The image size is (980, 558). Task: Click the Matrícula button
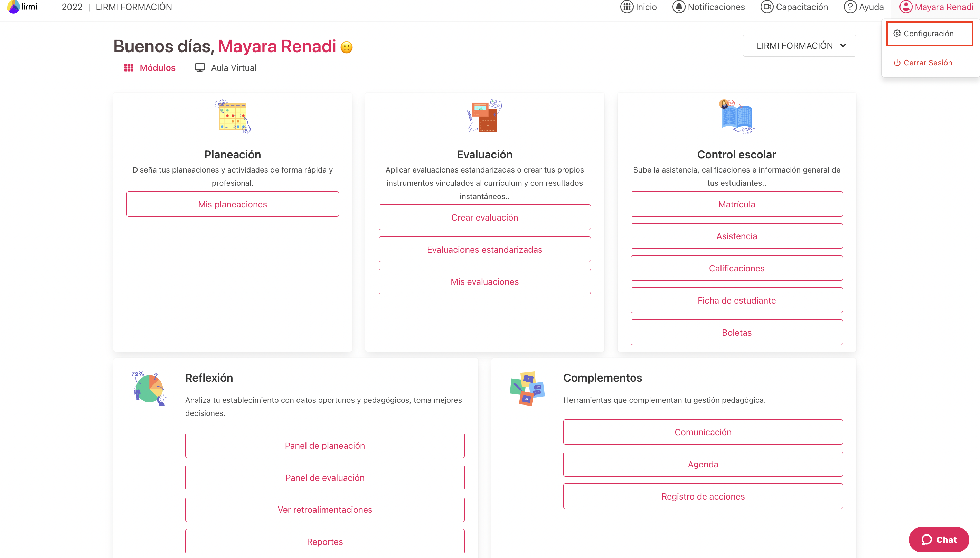(736, 204)
